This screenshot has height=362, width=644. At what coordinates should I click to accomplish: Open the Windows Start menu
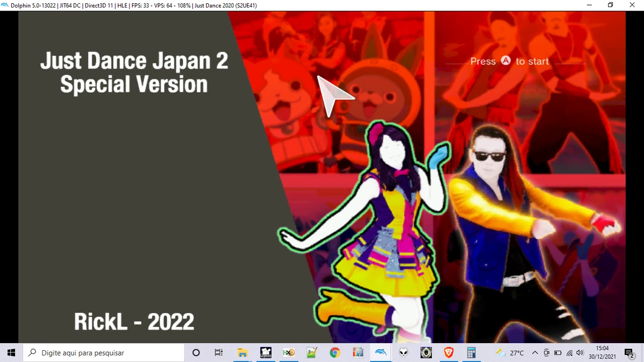pyautogui.click(x=11, y=352)
